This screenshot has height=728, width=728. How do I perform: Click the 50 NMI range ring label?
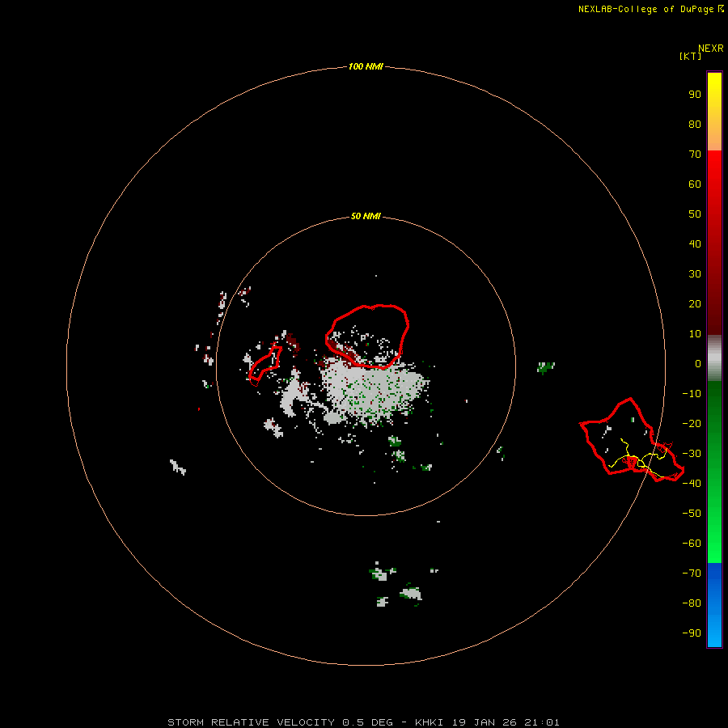366,216
